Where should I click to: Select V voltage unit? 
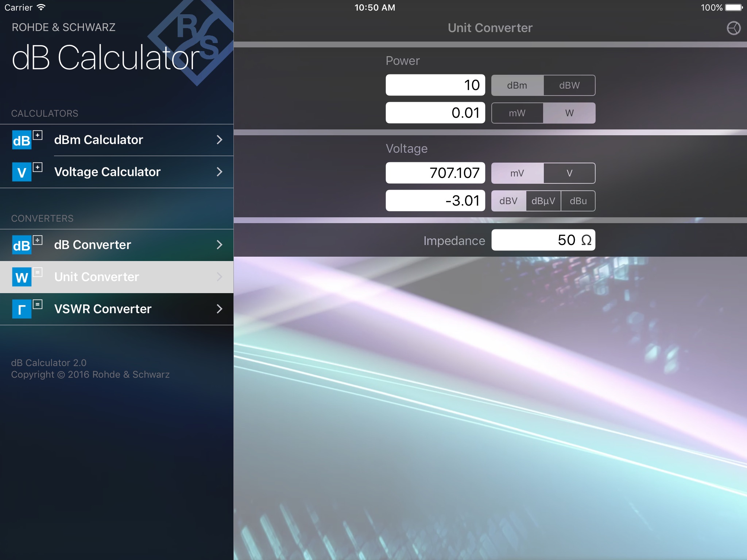point(569,173)
